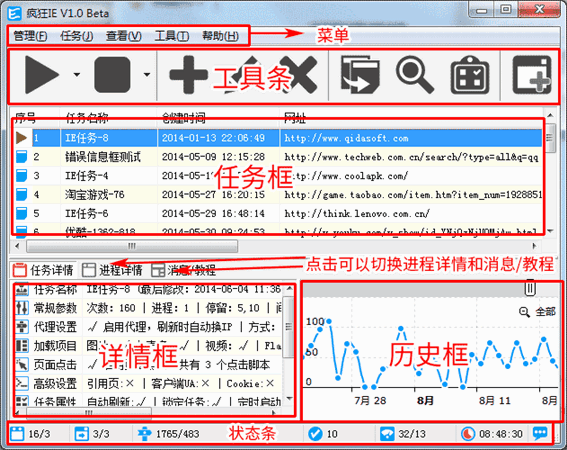
Task: Click the 任务名称 detail row icon
Action: coord(22,289)
